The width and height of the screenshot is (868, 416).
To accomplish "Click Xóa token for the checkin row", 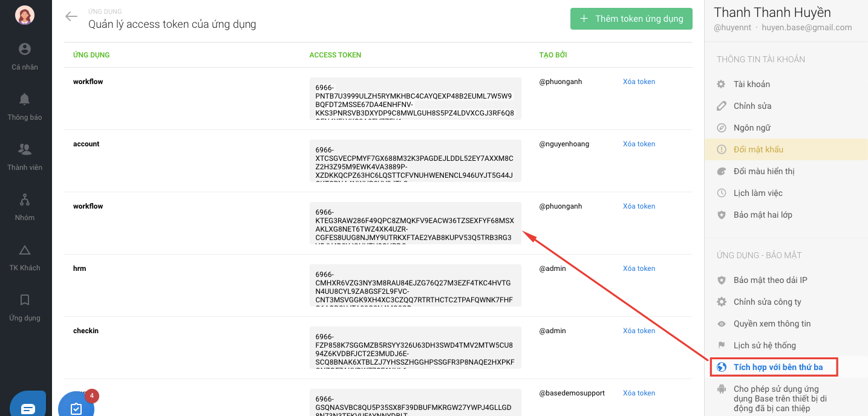I will [639, 331].
